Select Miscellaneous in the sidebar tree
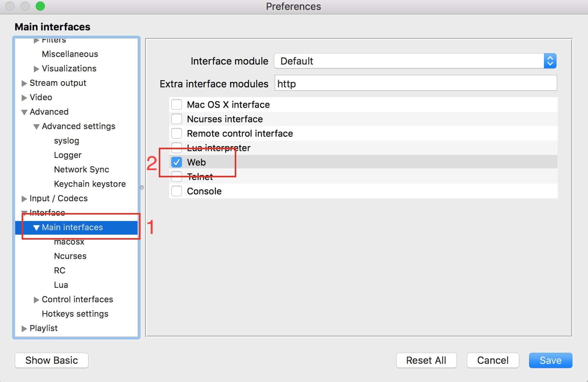This screenshot has height=382, width=588. click(x=70, y=54)
